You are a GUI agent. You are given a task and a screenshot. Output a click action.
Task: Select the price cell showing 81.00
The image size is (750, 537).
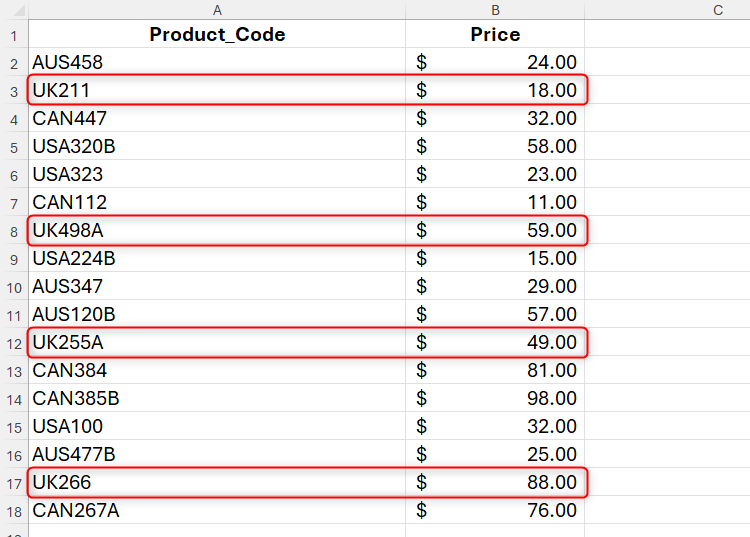(x=495, y=371)
